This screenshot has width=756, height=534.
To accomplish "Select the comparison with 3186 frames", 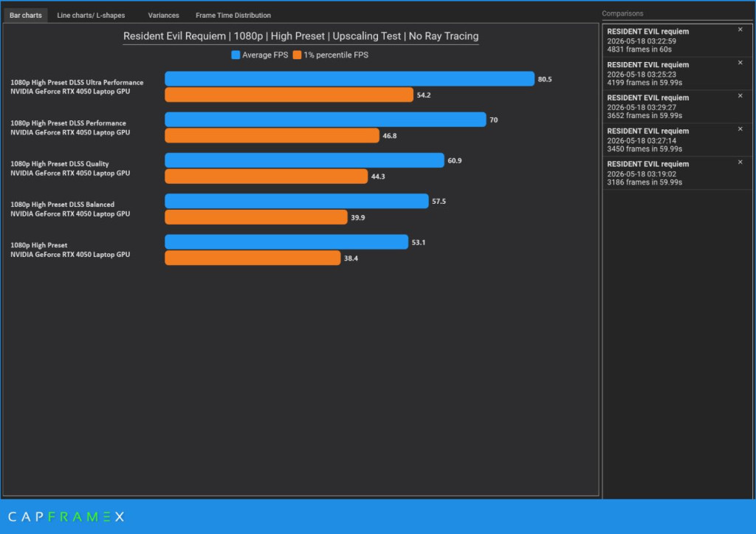I will (677, 173).
